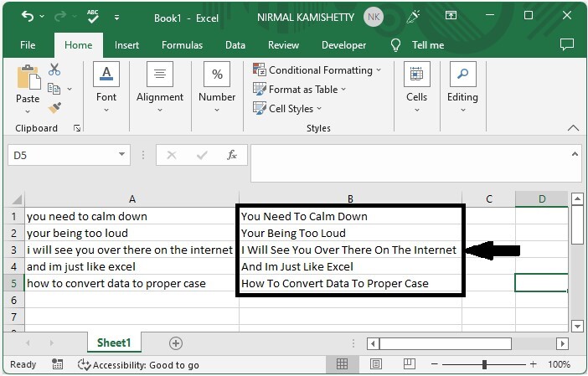Click inside the formula bar input
This screenshot has height=376, width=588.
pos(410,155)
